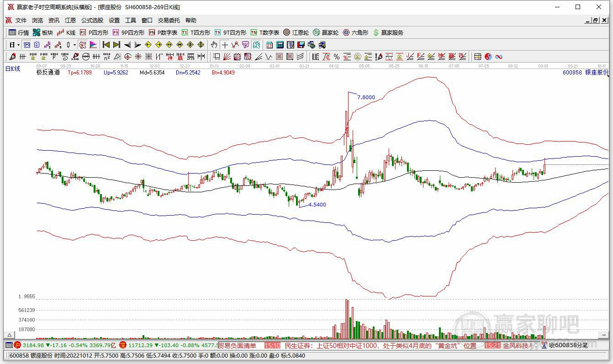Click the 极反通道 indicator label
Screen dimensions: 613x364
tap(48, 72)
